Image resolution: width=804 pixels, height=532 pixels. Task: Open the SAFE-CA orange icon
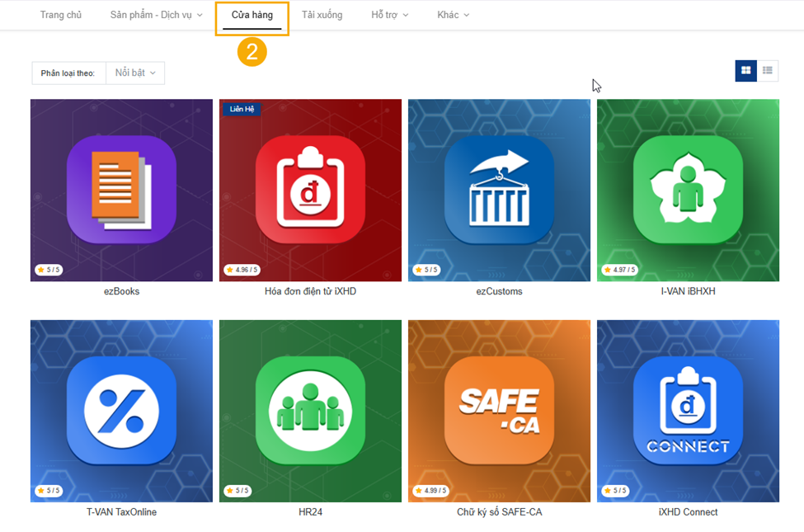(x=499, y=411)
